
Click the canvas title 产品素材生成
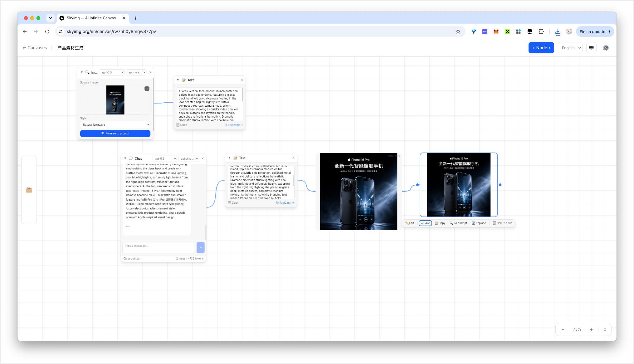[70, 48]
